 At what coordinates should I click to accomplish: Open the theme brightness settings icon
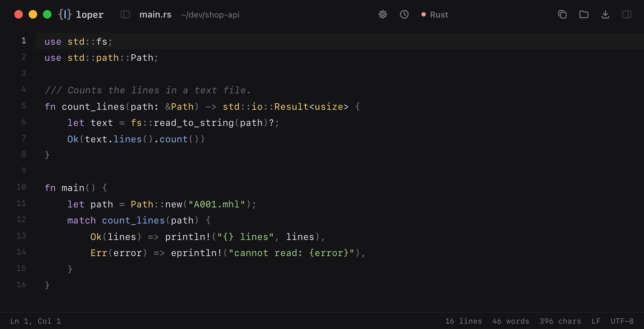[383, 14]
